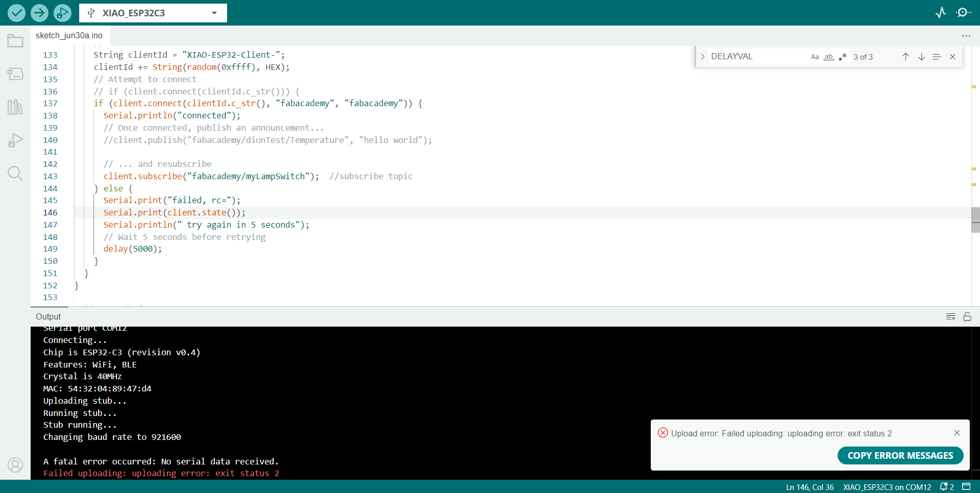Screen dimensions: 980x493
Task: Click the COPY ERROR MESSAGES button
Action: coord(900,455)
